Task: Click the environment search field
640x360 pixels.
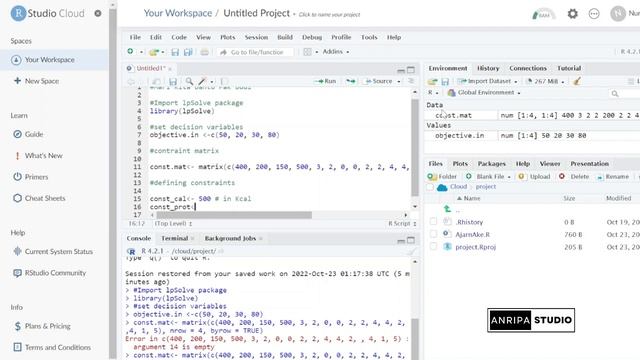Action: click(624, 94)
